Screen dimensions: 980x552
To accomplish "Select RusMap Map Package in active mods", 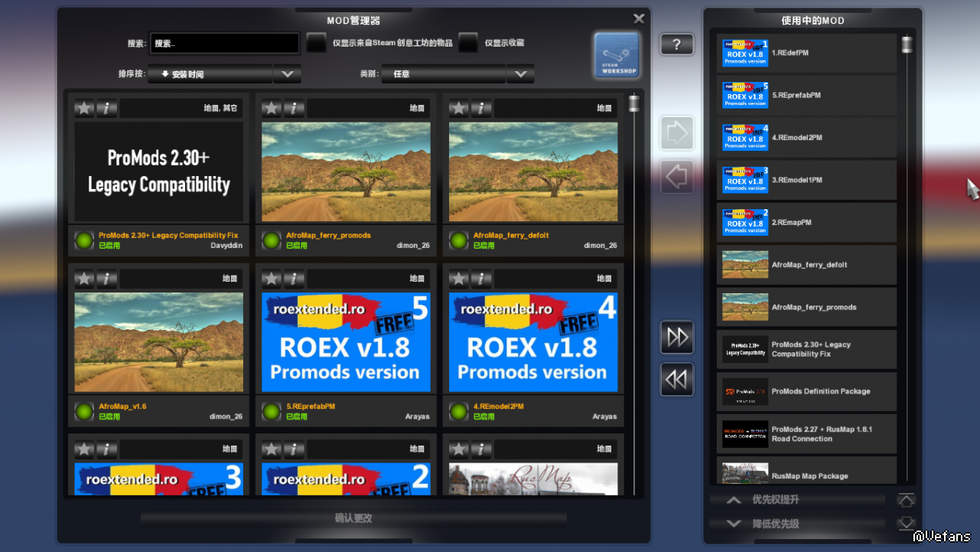I will point(806,471).
